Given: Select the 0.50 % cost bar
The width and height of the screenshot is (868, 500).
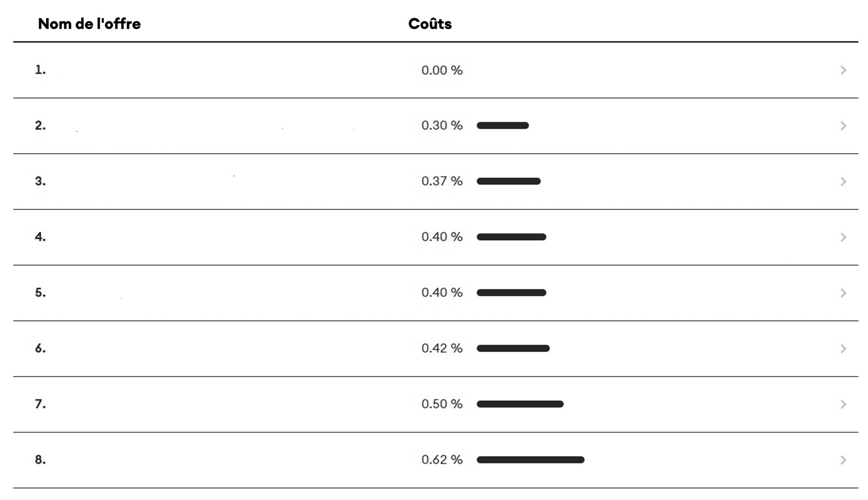Looking at the screenshot, I should click(x=520, y=404).
